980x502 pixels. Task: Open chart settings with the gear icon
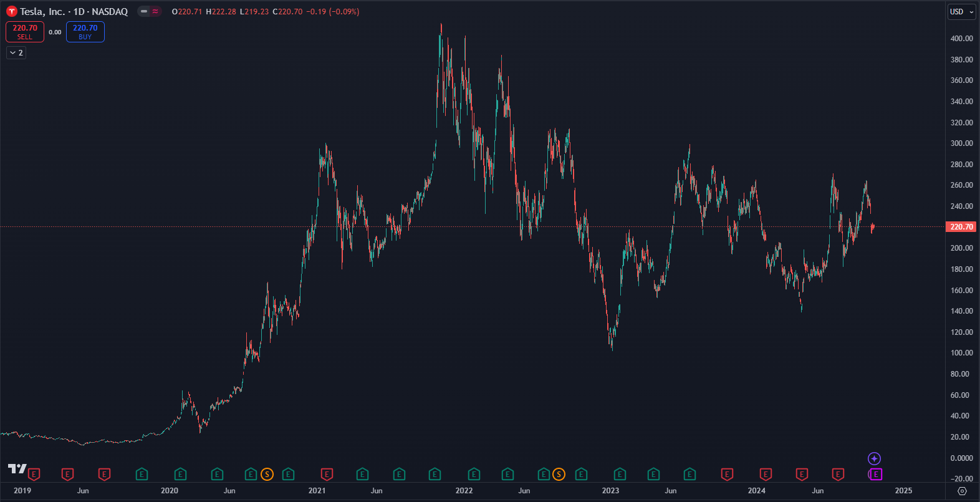962,491
